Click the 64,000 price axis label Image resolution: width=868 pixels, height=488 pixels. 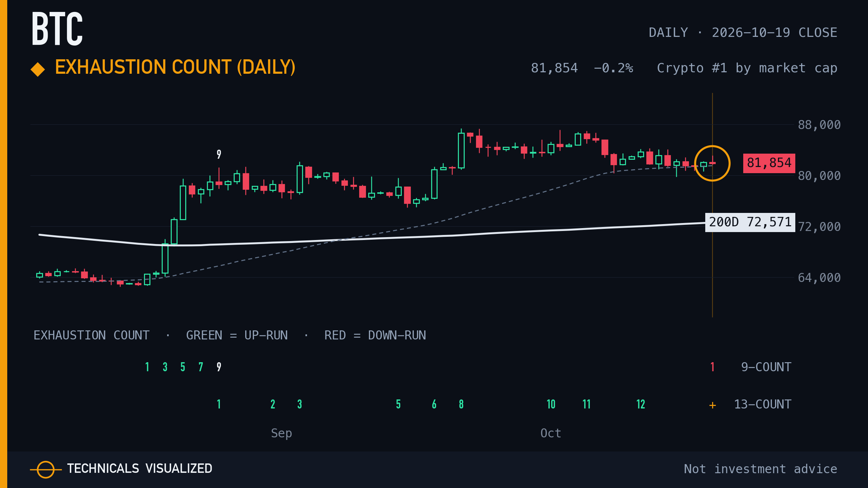pyautogui.click(x=819, y=278)
